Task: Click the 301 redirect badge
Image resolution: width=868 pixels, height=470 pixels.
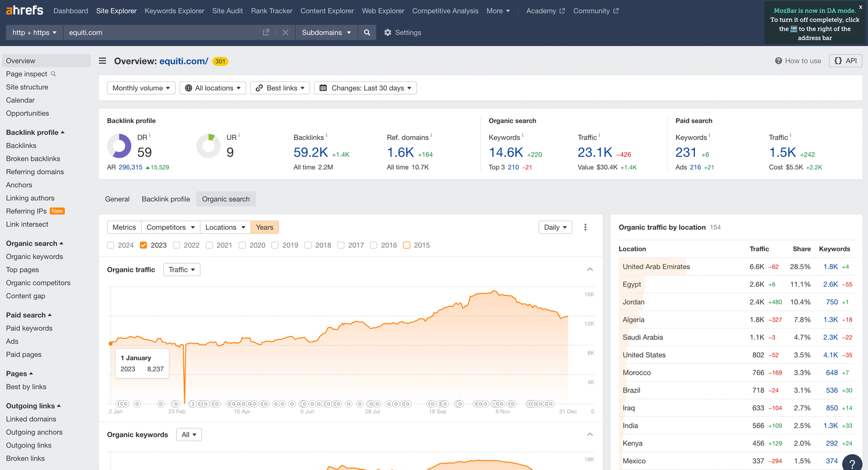Action: pyautogui.click(x=220, y=61)
